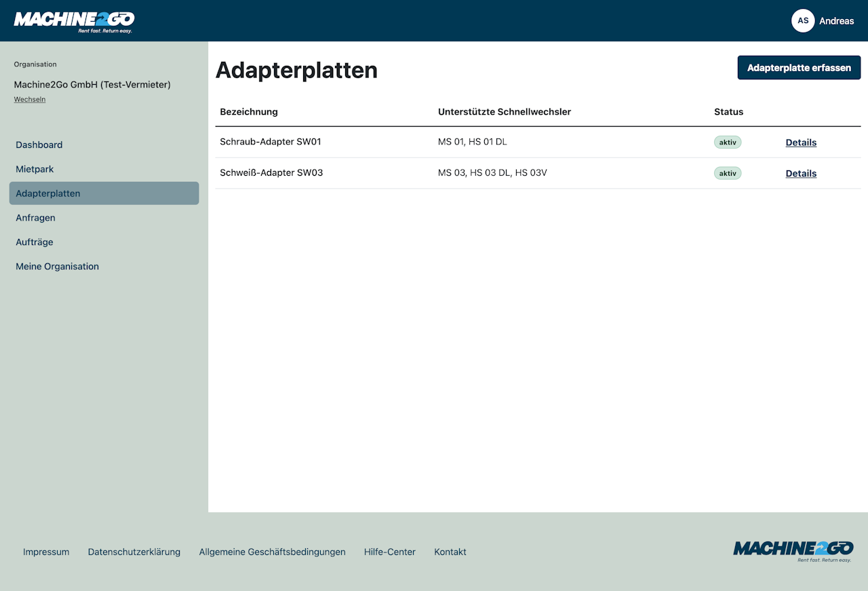
Task: Open Details for Schraub-Adapter SW01
Action: [x=801, y=142]
